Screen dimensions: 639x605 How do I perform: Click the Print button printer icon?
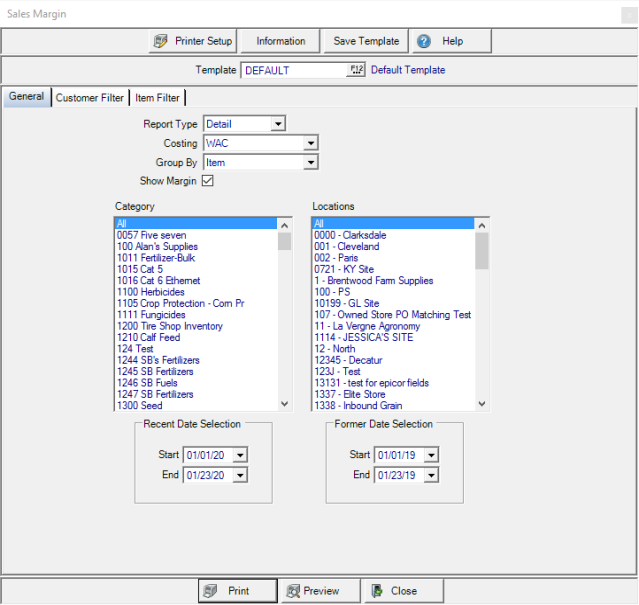click(x=210, y=591)
